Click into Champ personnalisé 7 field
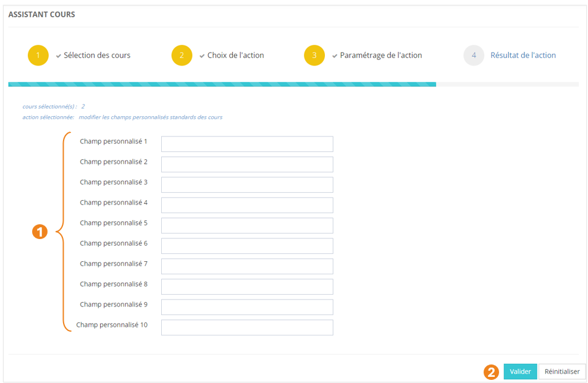588x383 pixels. tap(247, 266)
